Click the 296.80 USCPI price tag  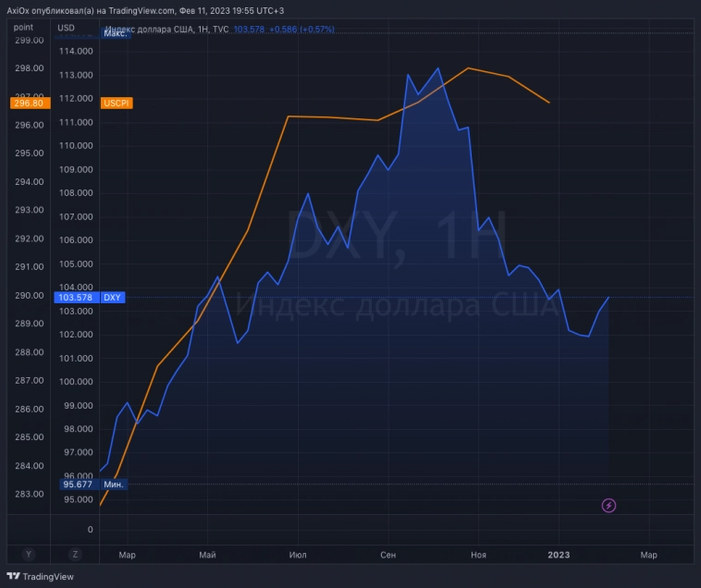(x=28, y=104)
